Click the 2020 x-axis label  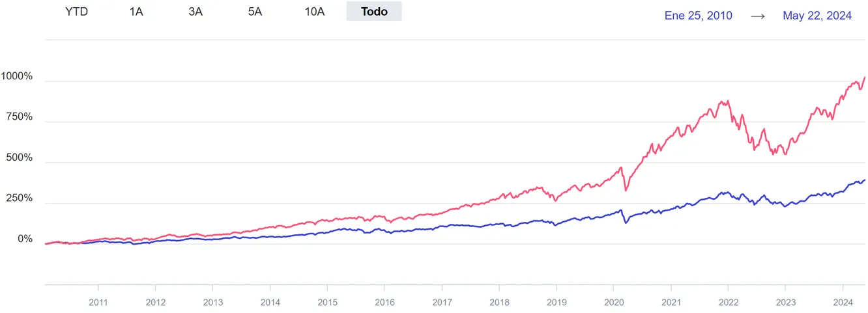coord(613,302)
